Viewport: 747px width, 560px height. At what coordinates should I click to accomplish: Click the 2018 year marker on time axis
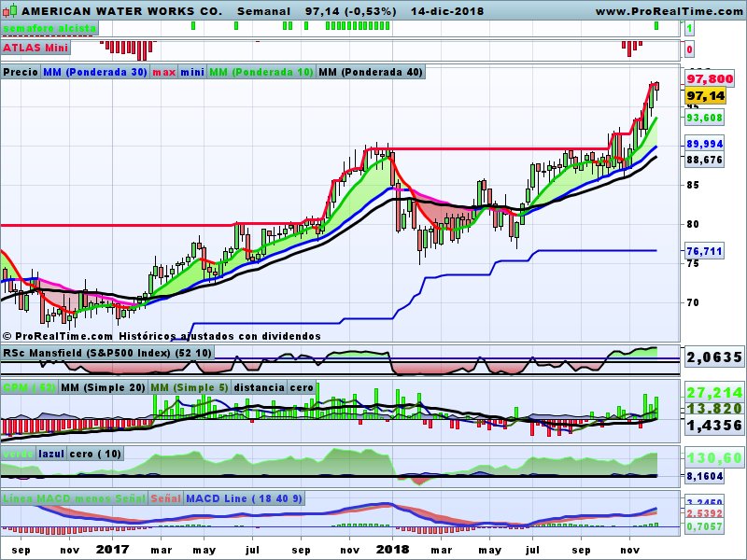392,550
